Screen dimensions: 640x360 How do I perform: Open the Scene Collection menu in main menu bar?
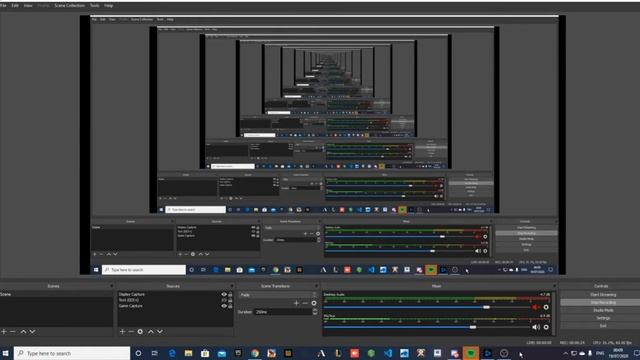(x=69, y=6)
